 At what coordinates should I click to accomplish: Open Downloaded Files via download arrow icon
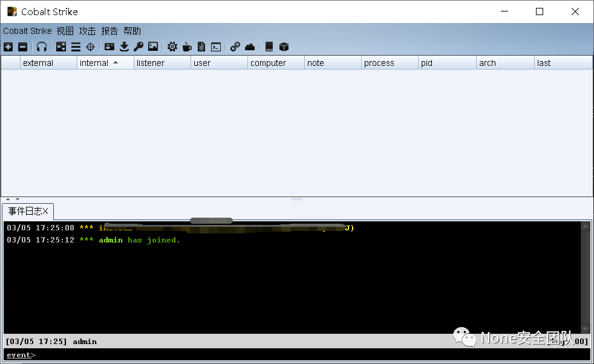pyautogui.click(x=124, y=47)
